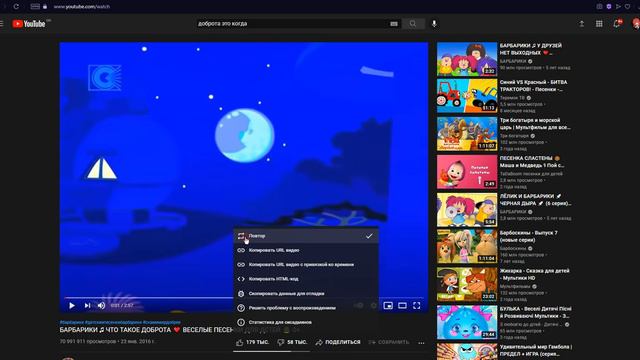The height and width of the screenshot is (360, 640).
Task: Open the ЛЁЛИК И БАРБАРИКИ ЧЕРНАЯ ДЫРА thumbnail
Action: (x=467, y=210)
